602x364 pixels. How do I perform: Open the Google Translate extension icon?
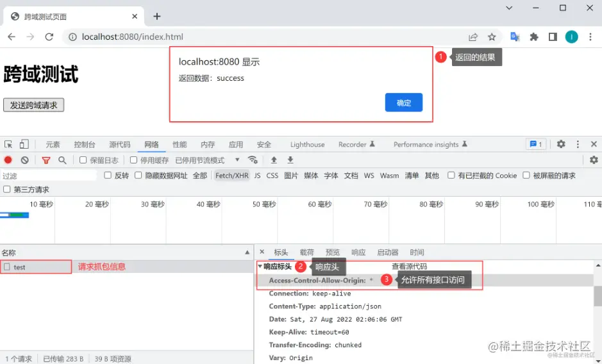pyautogui.click(x=515, y=37)
